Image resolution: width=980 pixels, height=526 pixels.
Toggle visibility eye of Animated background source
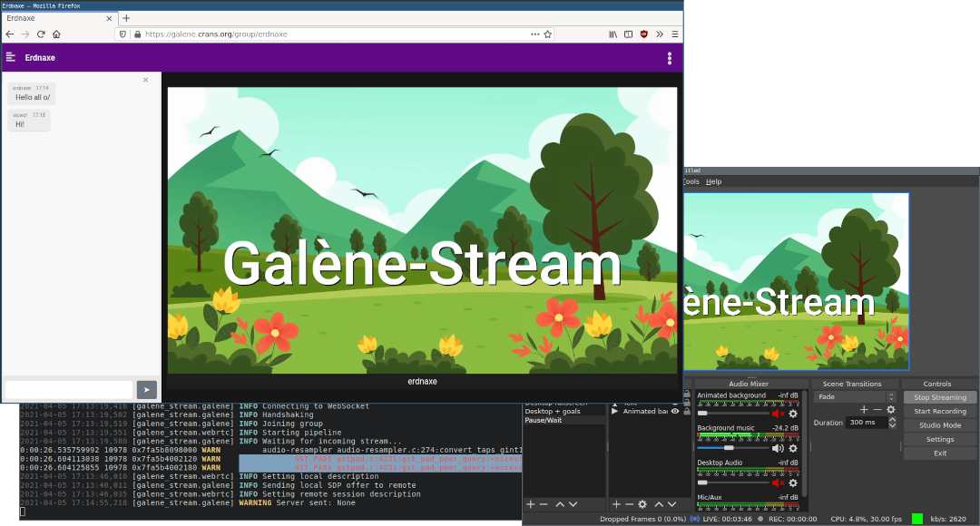pyautogui.click(x=675, y=411)
